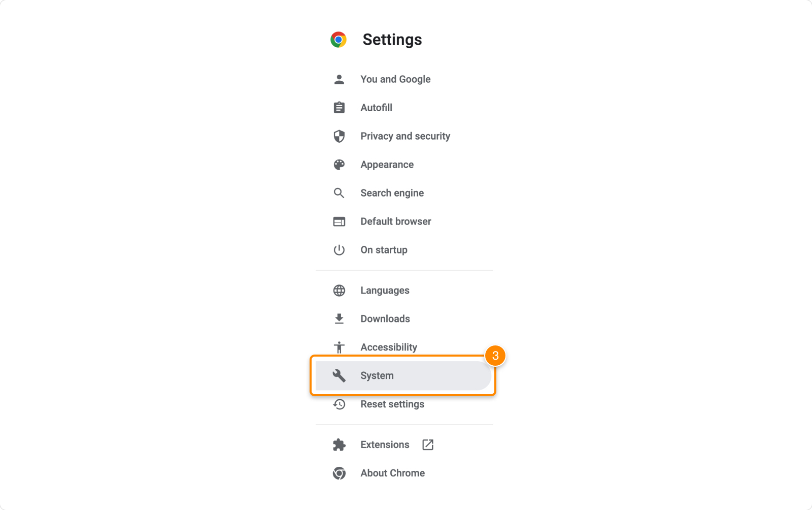Click the Accessibility figure icon
Screen dimensions: 812x510
coord(339,347)
